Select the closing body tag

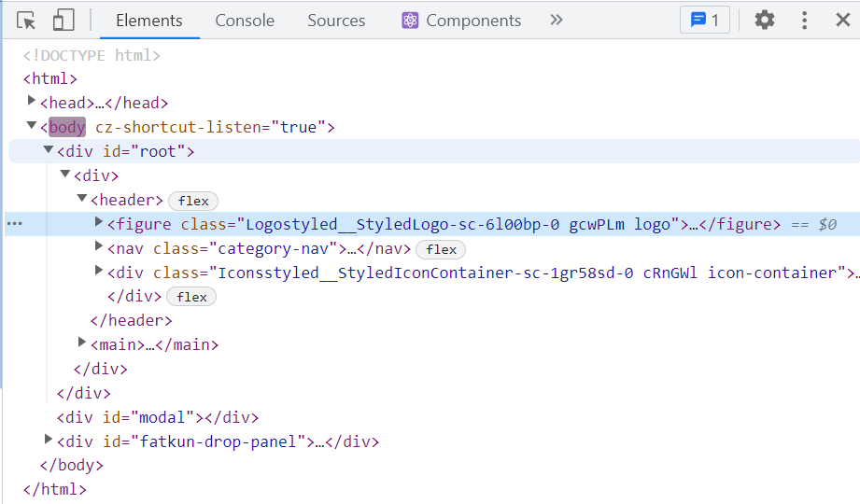(71, 466)
